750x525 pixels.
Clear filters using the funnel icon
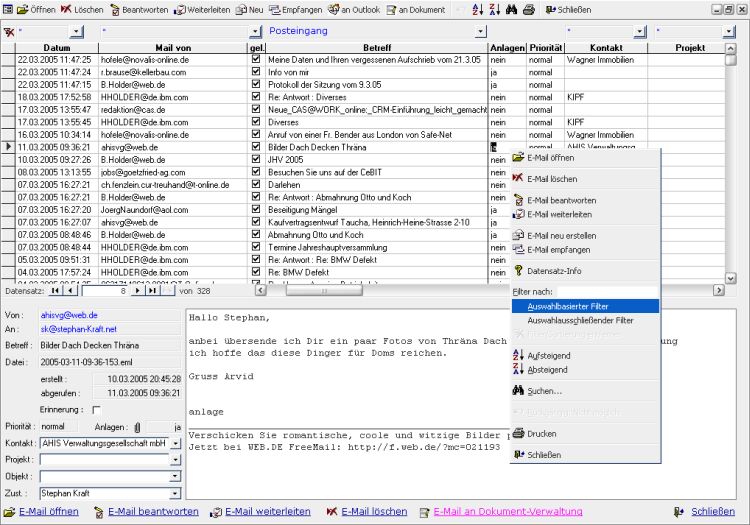9,32
